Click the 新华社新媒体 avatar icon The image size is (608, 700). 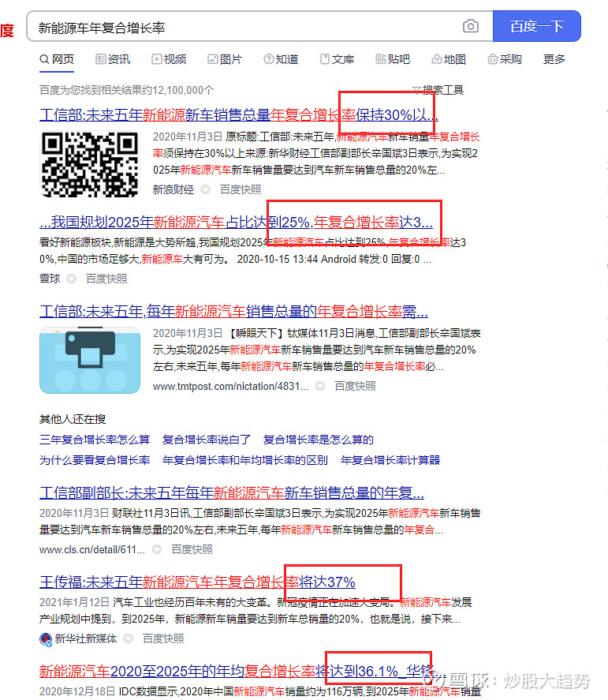coord(46,639)
